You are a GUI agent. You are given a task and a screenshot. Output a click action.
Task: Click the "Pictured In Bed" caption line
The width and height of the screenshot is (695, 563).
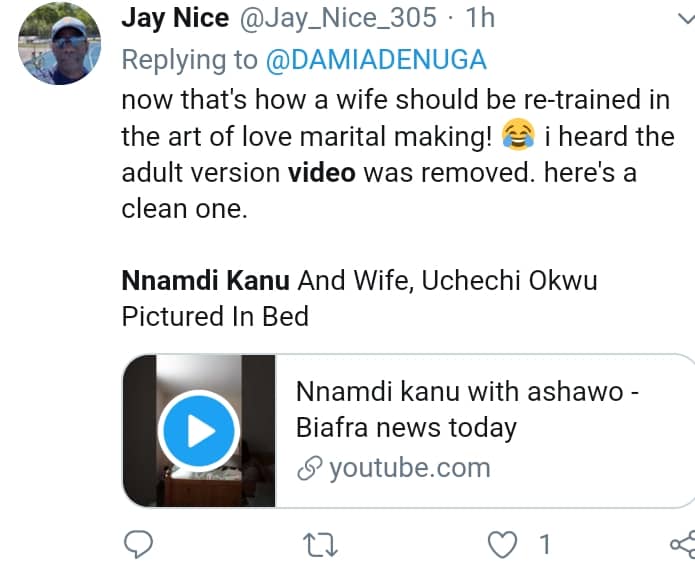click(215, 316)
